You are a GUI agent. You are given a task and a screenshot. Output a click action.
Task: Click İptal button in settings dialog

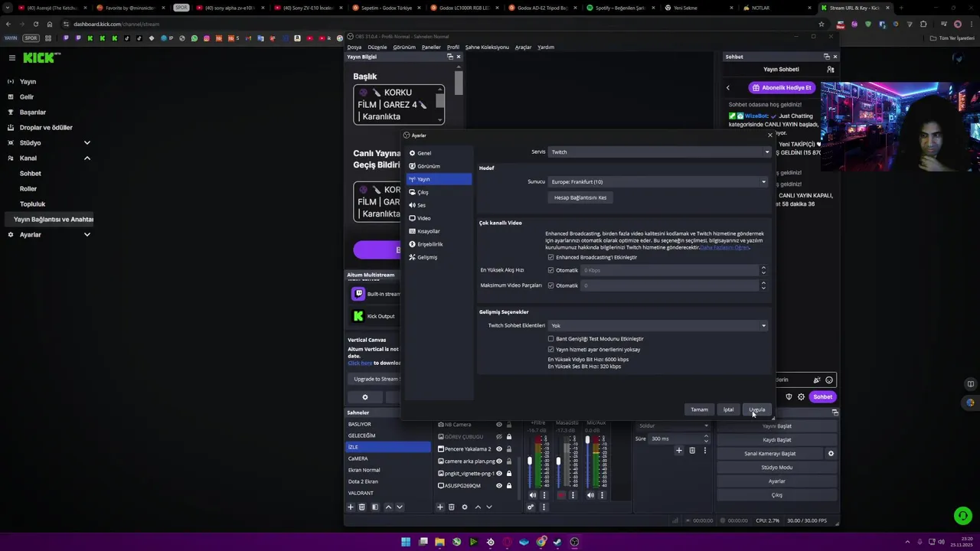[x=729, y=409]
